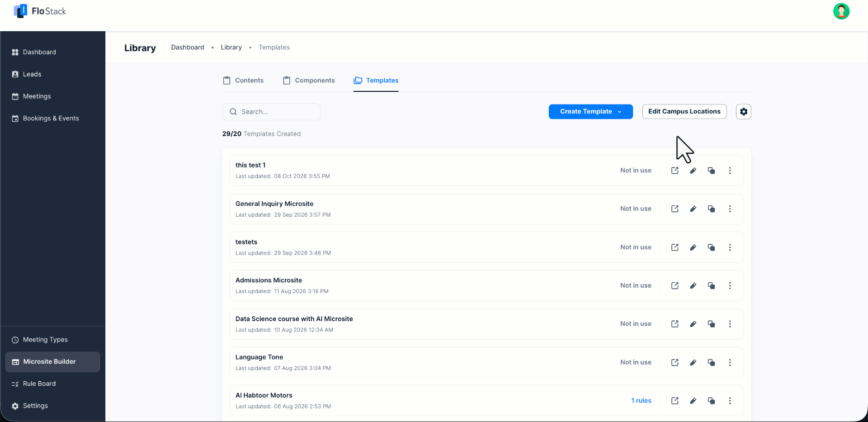Switch to the Components tab
Viewport: 868px width, 422px height.
[309, 81]
